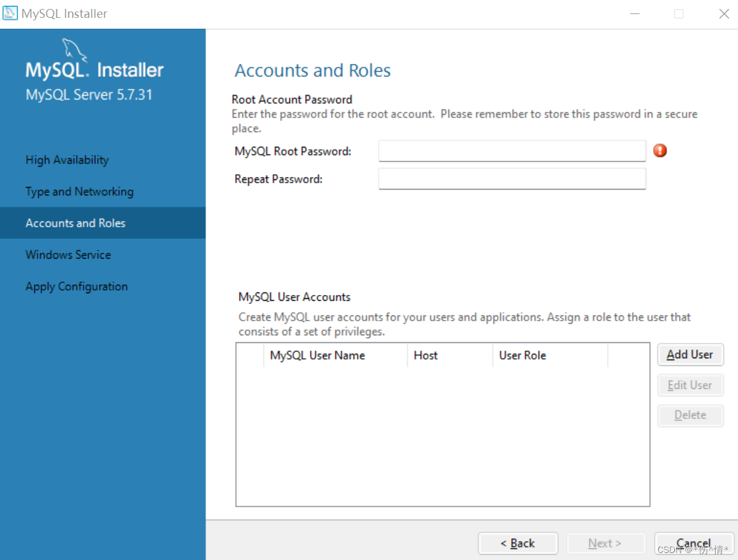
Task: Click the MySQL Installer title bar icon
Action: (10, 13)
